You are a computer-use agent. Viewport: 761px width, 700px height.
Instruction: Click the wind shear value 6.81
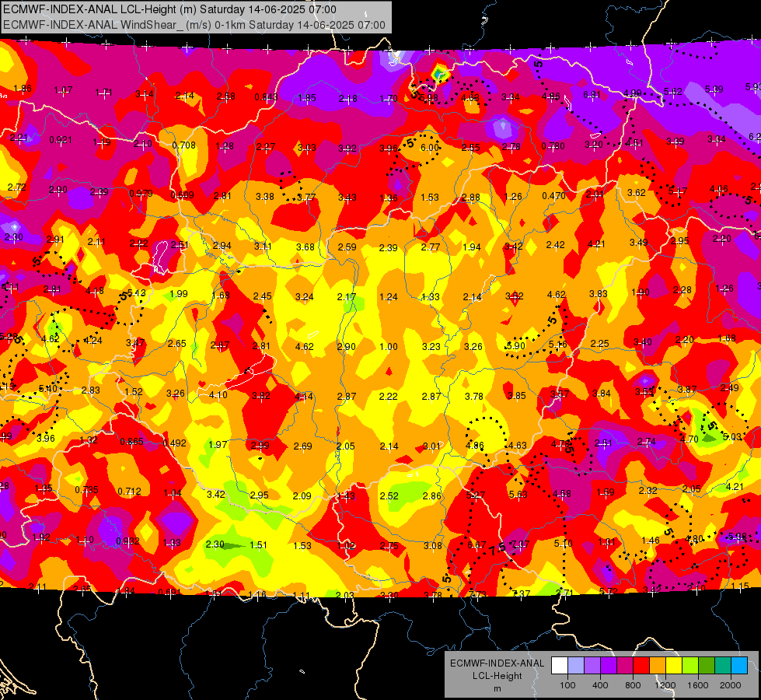[592, 94]
